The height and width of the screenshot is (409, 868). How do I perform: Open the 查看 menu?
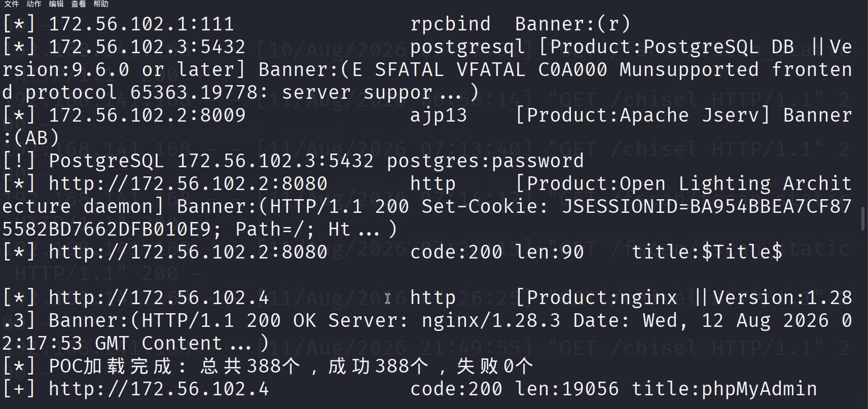(78, 4)
